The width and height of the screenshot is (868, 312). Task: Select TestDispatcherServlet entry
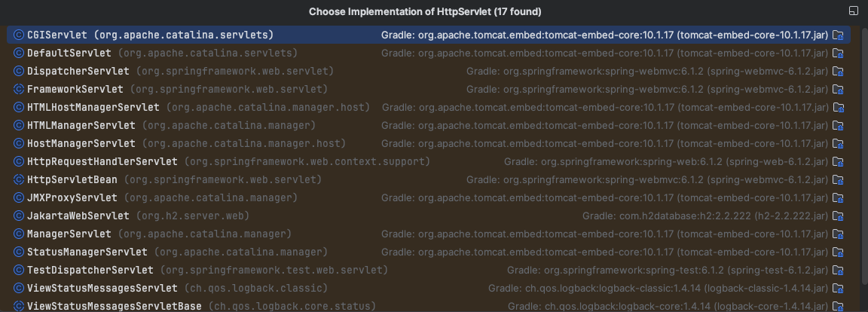(429, 270)
